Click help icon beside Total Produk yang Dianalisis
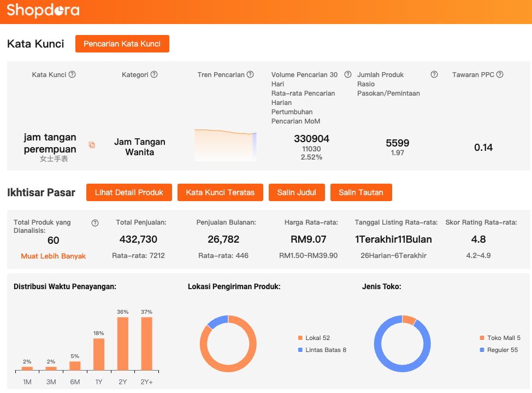Image resolution: width=532 pixels, height=393 pixels. click(x=95, y=223)
